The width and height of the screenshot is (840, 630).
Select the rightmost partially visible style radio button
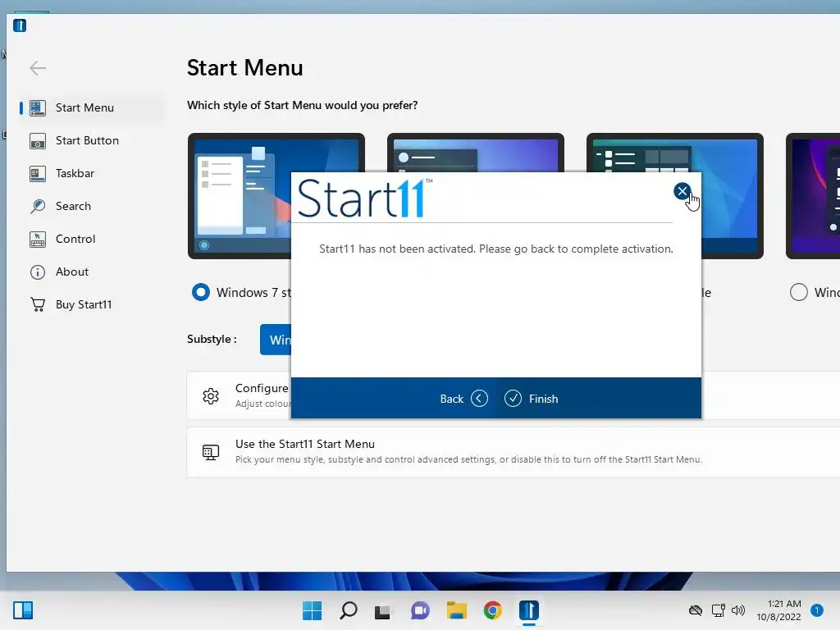point(798,292)
